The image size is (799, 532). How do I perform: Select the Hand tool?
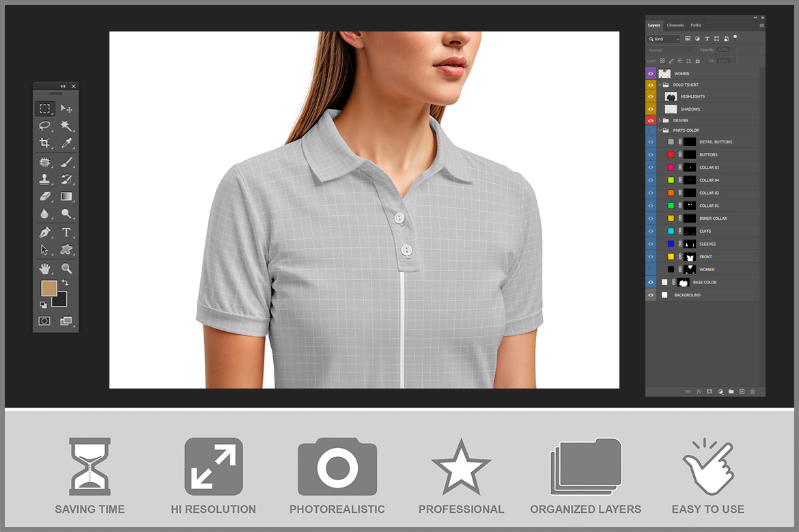44,268
